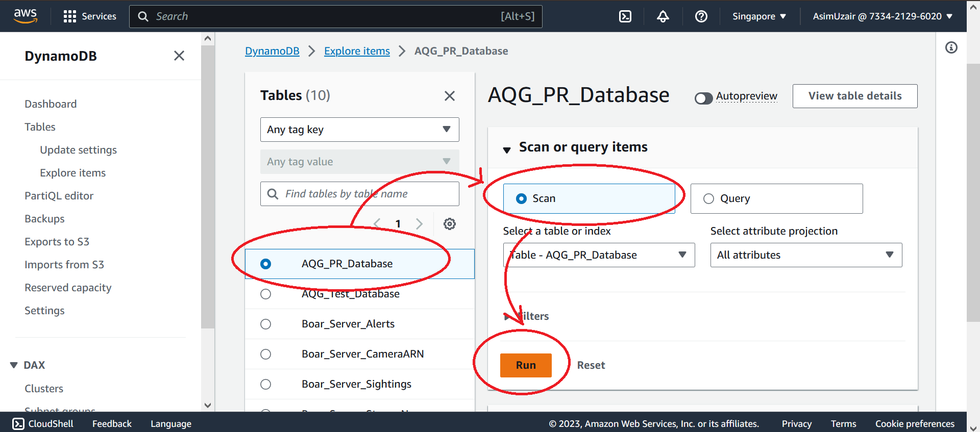This screenshot has height=432, width=980.
Task: Open the Any tag key dropdown
Action: [360, 130]
